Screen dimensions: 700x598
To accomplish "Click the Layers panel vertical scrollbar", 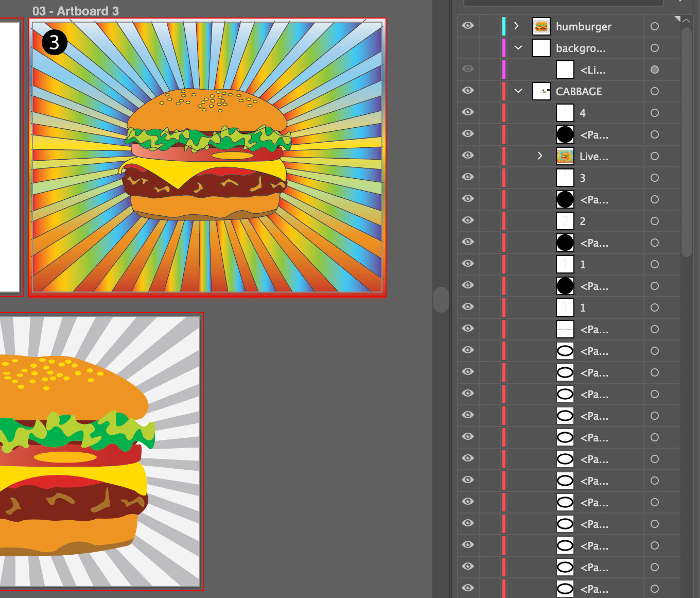I will (686, 142).
